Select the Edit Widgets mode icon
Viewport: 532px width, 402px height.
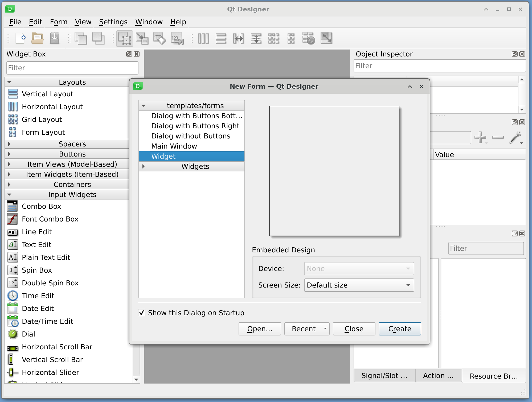click(x=124, y=39)
